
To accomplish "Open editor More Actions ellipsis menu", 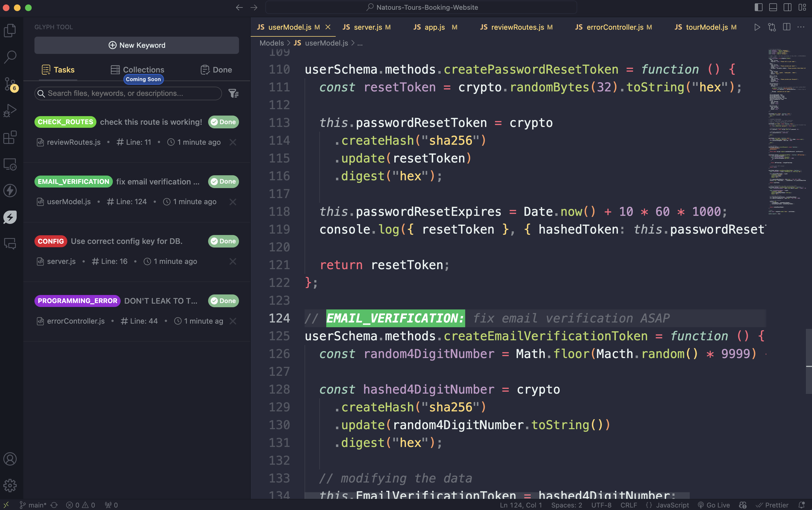I will pyautogui.click(x=801, y=27).
